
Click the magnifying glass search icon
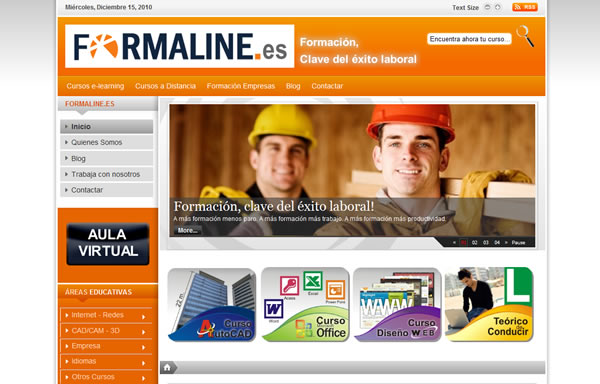(525, 36)
